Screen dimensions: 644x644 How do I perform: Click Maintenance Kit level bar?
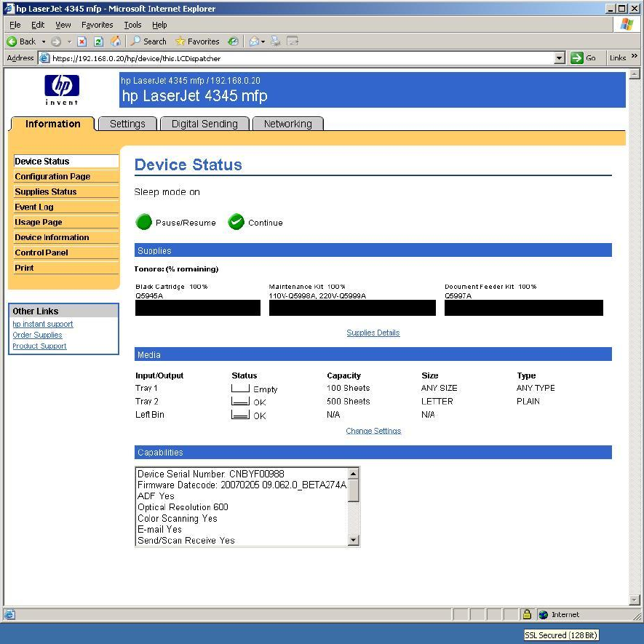coord(352,308)
